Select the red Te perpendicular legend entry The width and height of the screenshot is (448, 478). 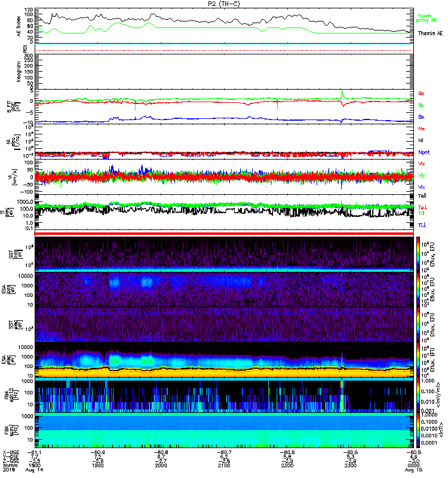coord(422,207)
